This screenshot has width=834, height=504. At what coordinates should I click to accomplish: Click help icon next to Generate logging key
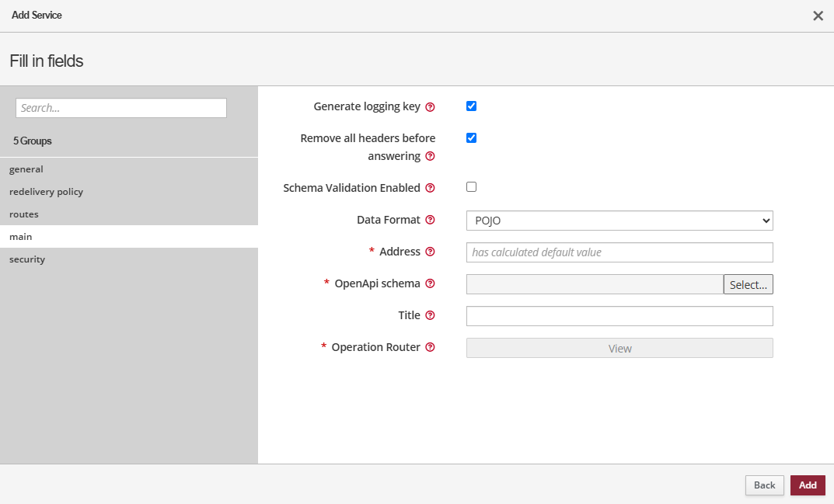[430, 107]
